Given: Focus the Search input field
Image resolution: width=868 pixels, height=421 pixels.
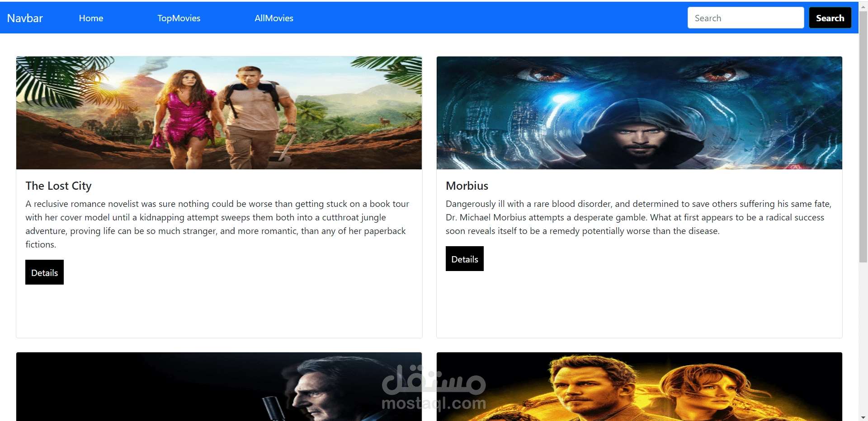Looking at the screenshot, I should click(x=745, y=18).
